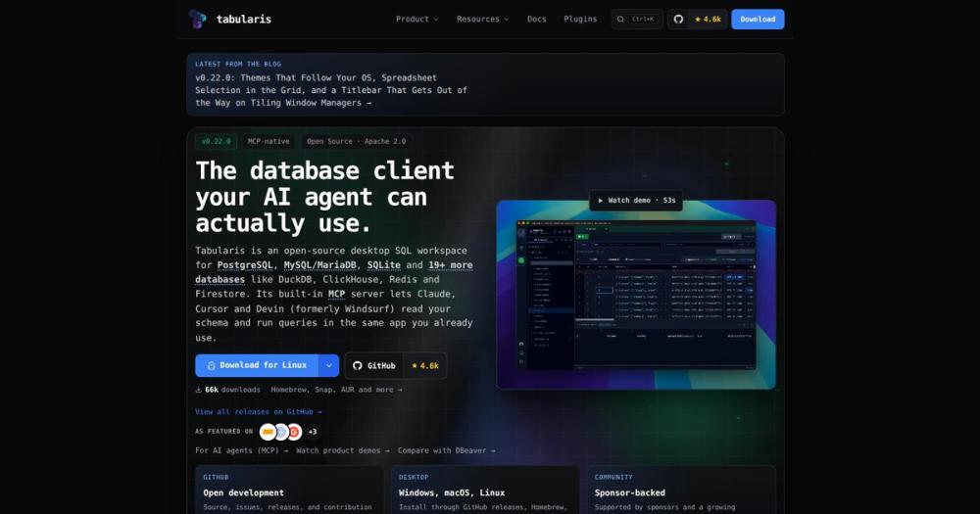Viewport: 980px width, 514px height.
Task: Open Watch product demos link
Action: (342, 450)
